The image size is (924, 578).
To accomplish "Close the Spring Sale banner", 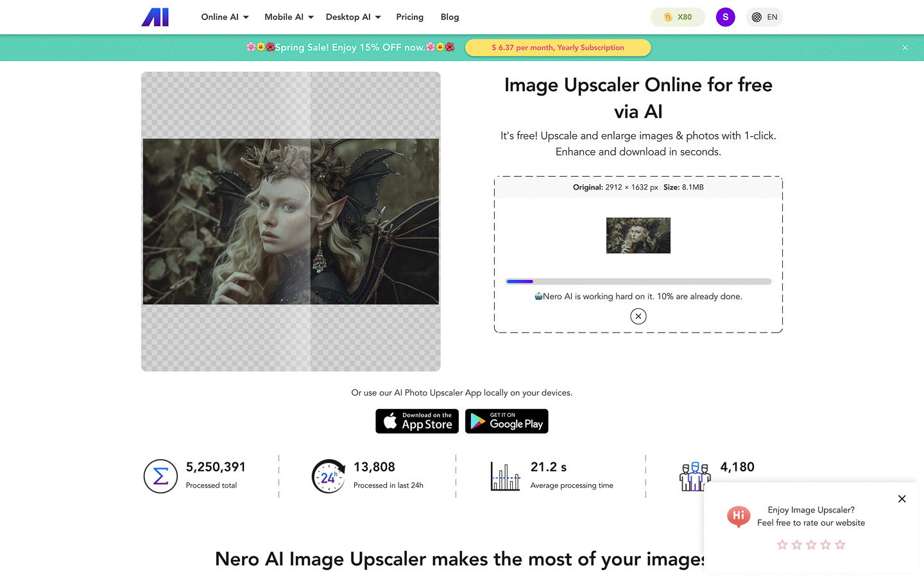I will point(905,48).
